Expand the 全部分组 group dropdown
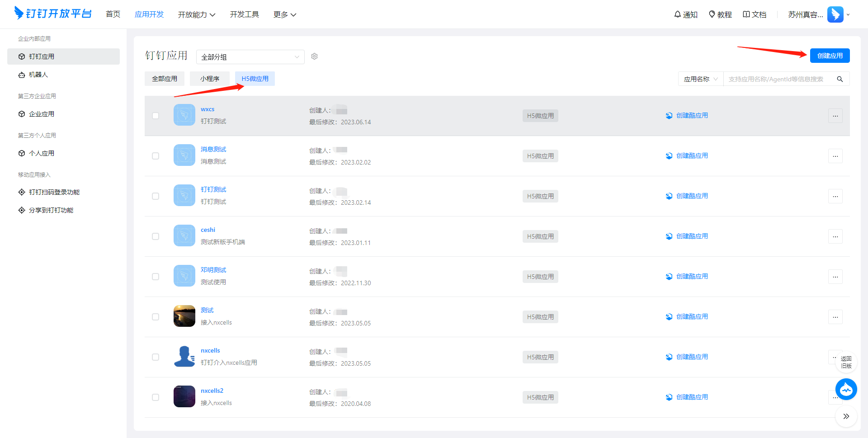The width and height of the screenshot is (868, 438). click(x=250, y=57)
